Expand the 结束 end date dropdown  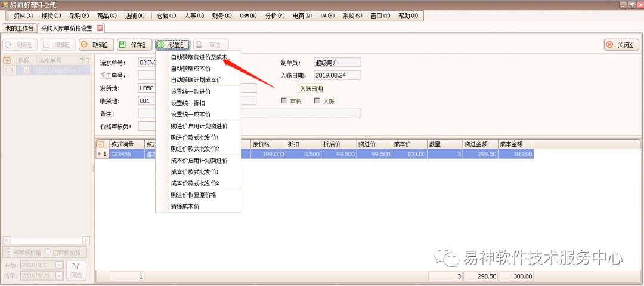[x=59, y=275]
